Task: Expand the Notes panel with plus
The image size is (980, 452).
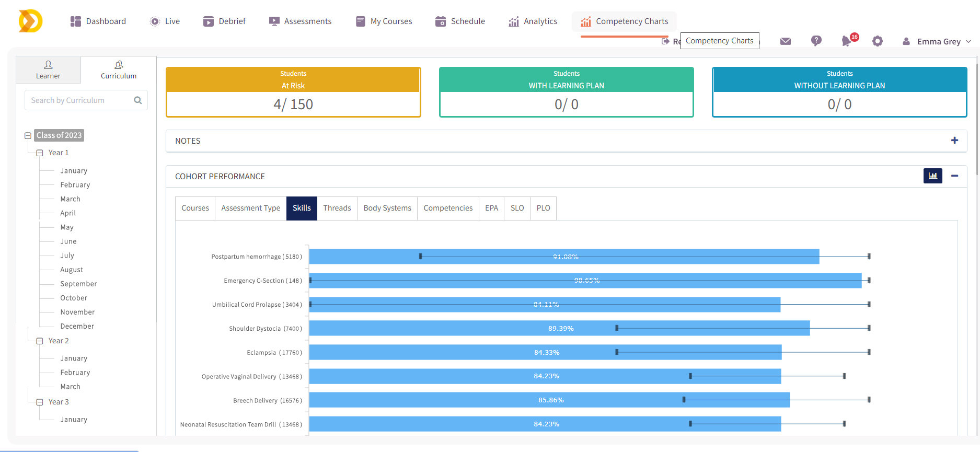Action: point(954,141)
